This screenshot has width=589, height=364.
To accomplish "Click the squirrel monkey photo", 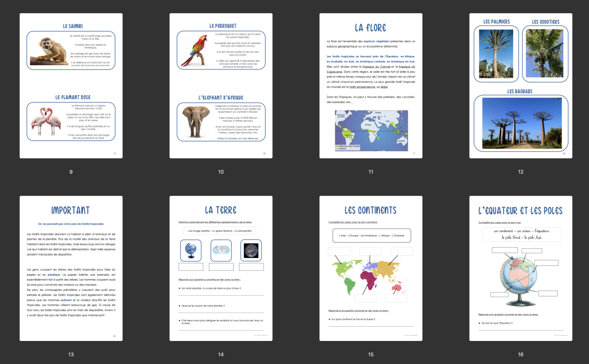I will [48, 51].
